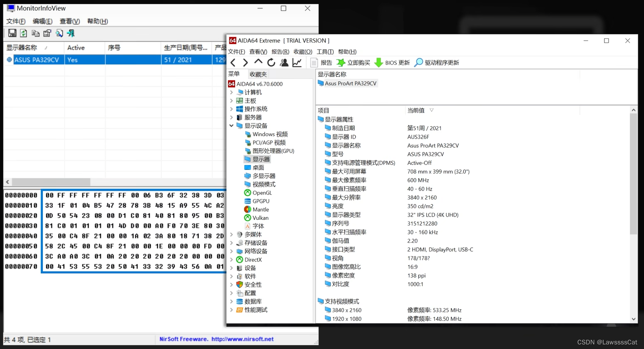Go back with AIDA64 back arrow
This screenshot has width=644, height=349.
(233, 62)
